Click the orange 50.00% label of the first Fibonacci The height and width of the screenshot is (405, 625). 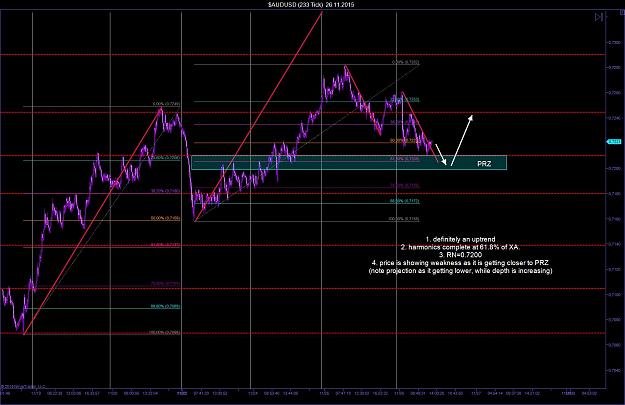point(165,218)
